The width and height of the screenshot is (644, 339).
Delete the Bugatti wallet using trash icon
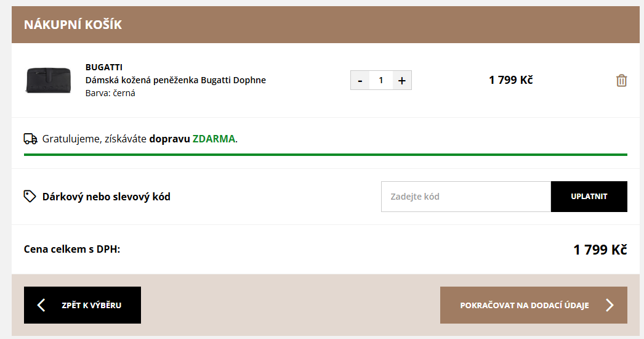click(621, 80)
